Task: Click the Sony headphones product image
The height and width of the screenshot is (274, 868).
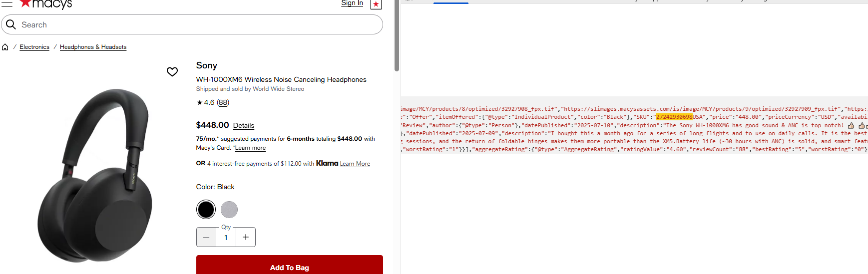Action: pos(95,175)
